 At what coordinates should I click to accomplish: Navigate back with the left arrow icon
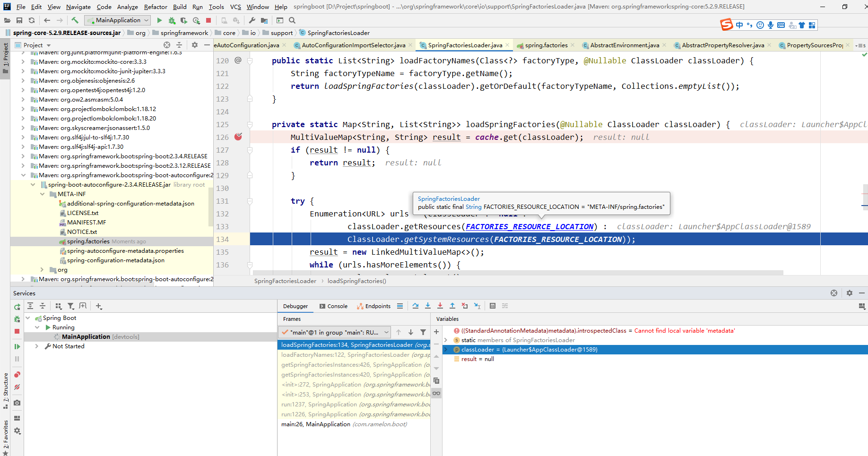(47, 20)
